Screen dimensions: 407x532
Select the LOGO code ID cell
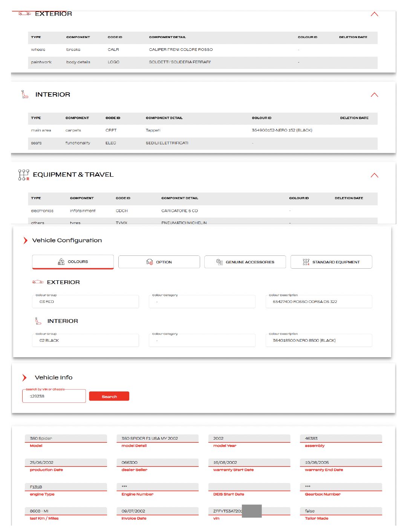[113, 62]
